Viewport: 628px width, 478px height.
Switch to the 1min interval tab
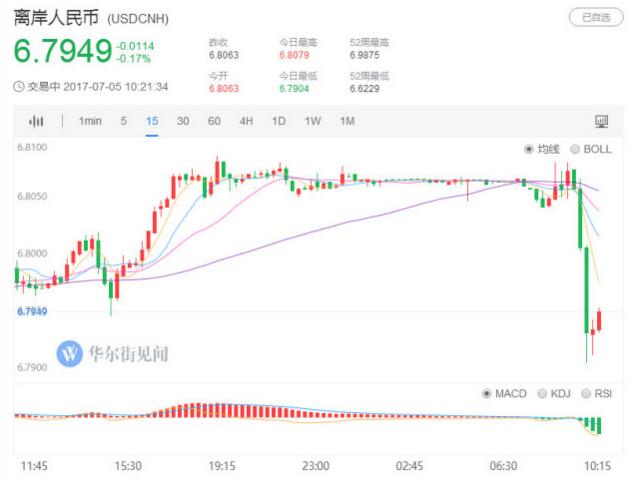[90, 121]
